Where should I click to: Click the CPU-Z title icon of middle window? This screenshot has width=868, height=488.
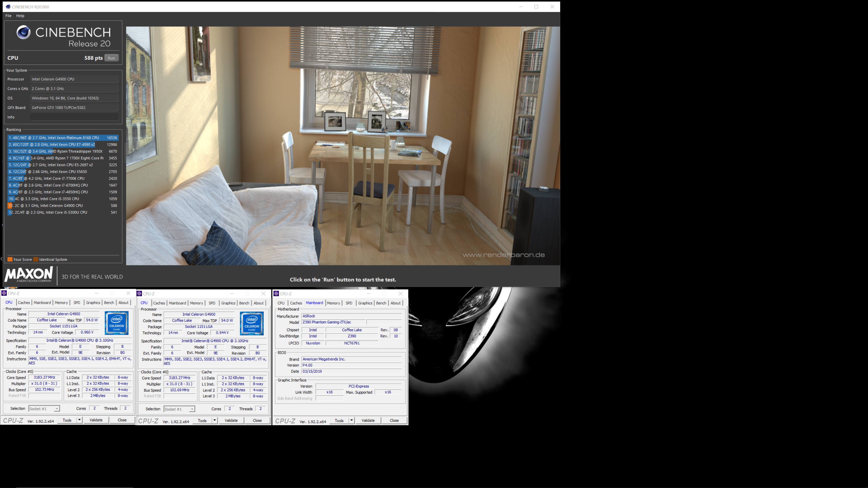click(139, 294)
